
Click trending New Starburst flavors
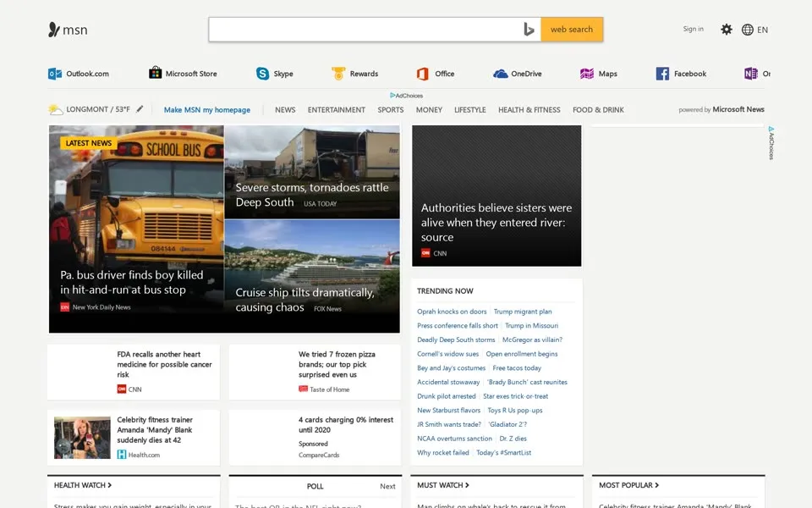[x=449, y=410]
